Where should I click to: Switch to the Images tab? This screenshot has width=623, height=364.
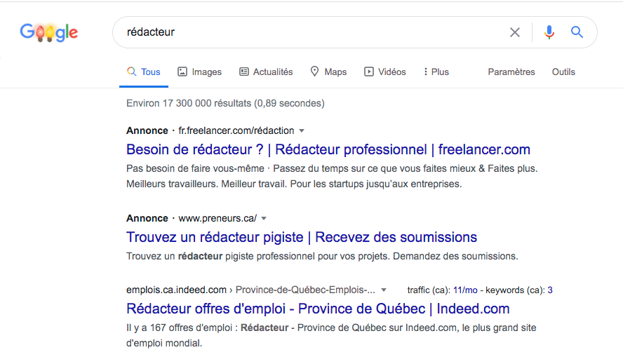pos(199,72)
